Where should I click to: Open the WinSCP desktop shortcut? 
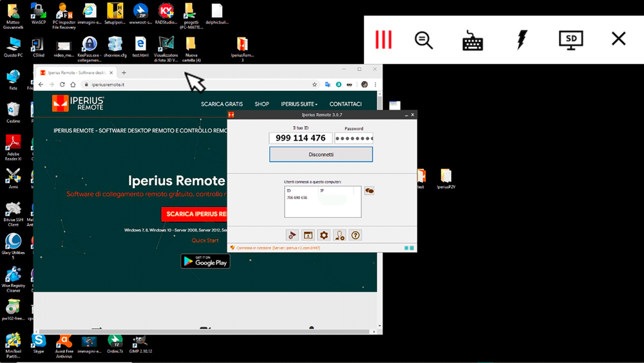coord(38,14)
